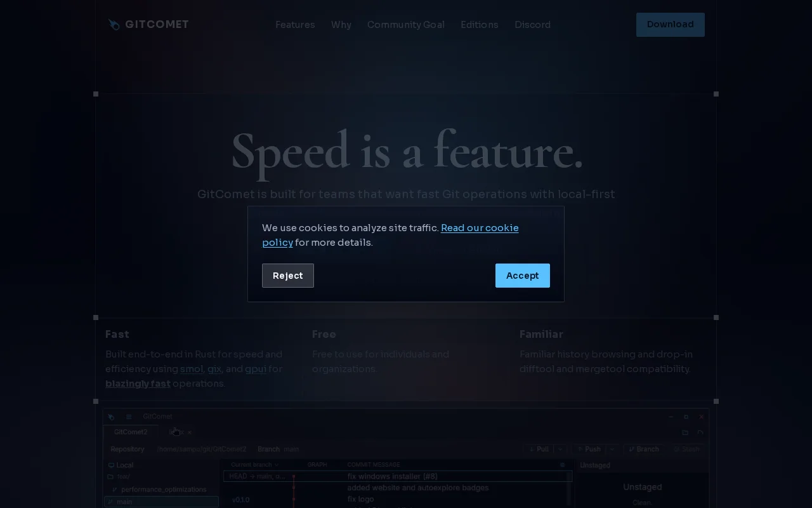The height and width of the screenshot is (508, 812).
Task: Click the Stash button in app toolbar
Action: point(686,449)
